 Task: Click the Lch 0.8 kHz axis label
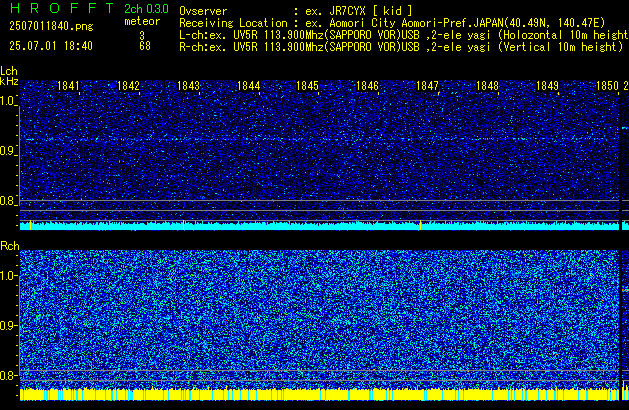[x=8, y=201]
